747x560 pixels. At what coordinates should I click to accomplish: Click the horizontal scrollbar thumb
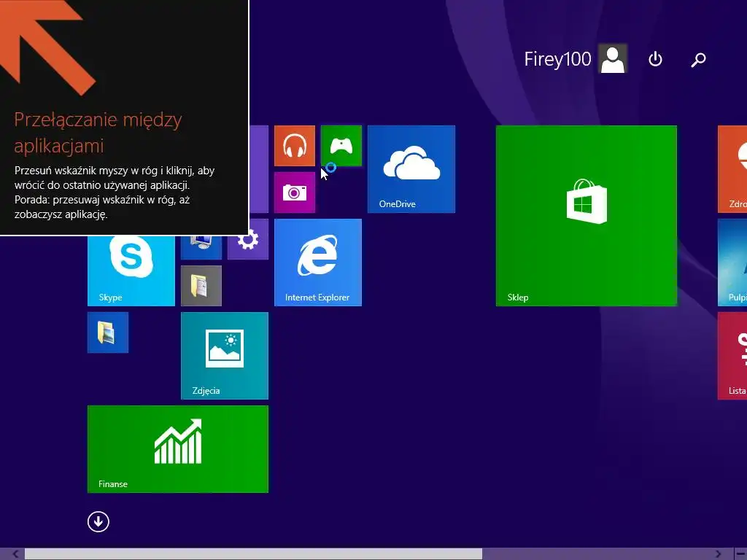pos(253,554)
